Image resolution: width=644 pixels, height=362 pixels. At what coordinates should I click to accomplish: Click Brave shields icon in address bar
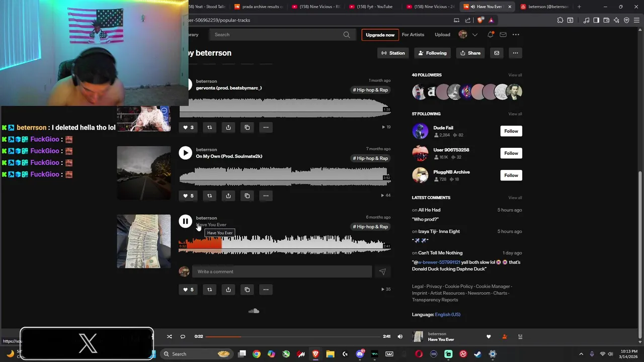click(x=480, y=20)
